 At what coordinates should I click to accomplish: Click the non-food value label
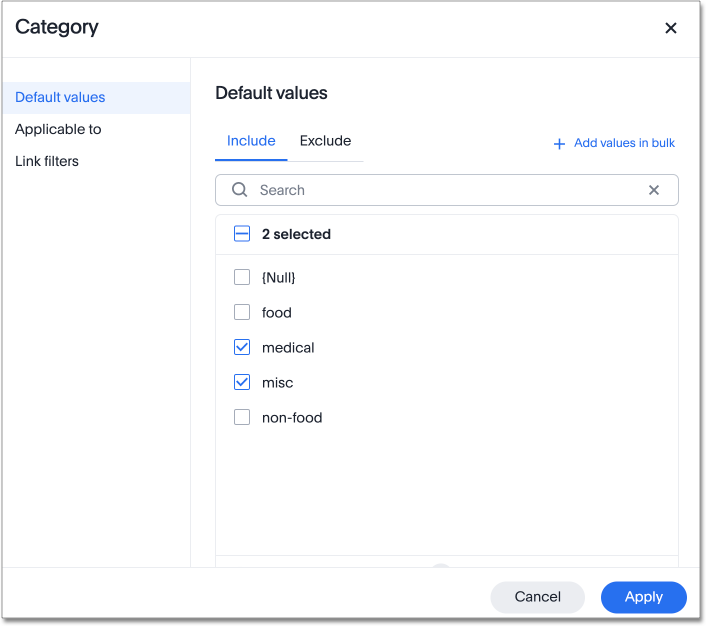coord(292,417)
